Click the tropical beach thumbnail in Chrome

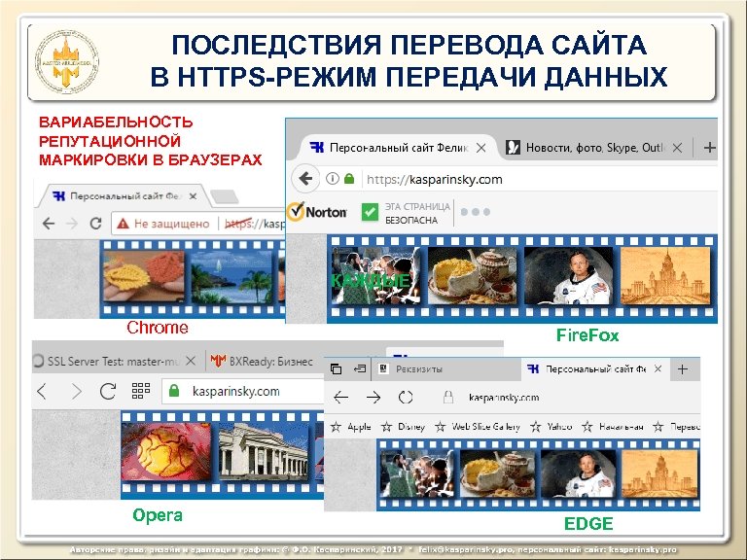click(232, 277)
